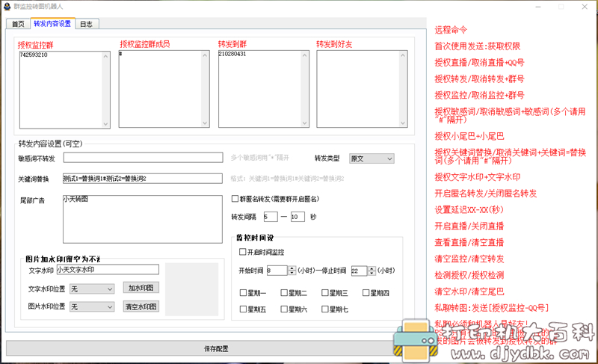Click the 保存配置 button
The height and width of the screenshot is (364, 598).
pos(216,348)
